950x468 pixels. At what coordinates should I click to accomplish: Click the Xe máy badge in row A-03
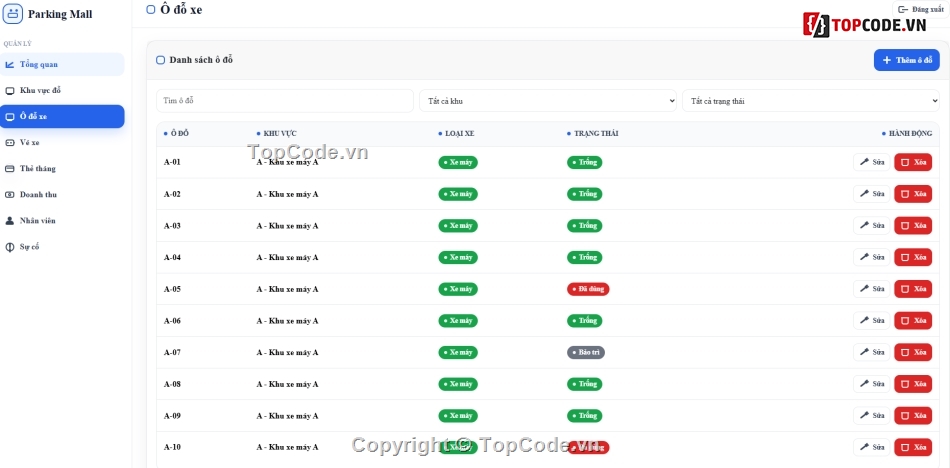(x=458, y=226)
